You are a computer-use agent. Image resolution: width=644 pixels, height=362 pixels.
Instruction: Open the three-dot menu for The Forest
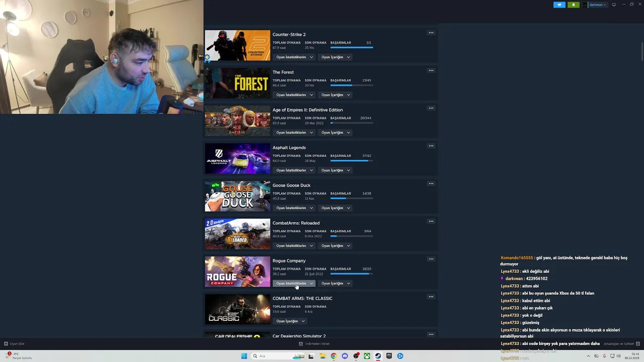(431, 70)
